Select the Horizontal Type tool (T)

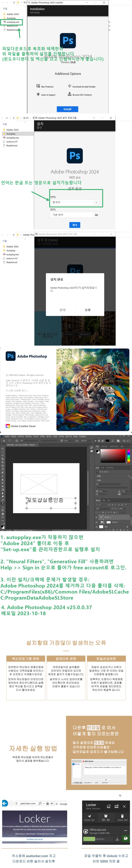pos(2,503)
